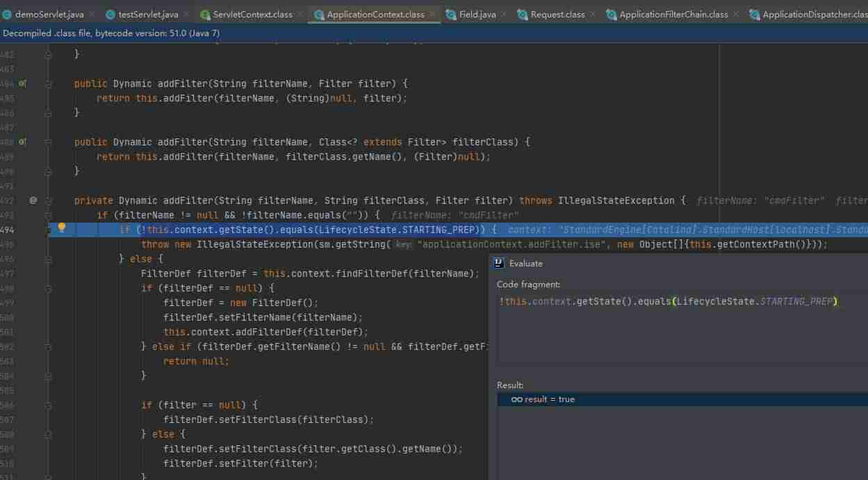The image size is (868, 480).
Task: Collapse the addFilter method at line 484
Action: pyautogui.click(x=49, y=83)
